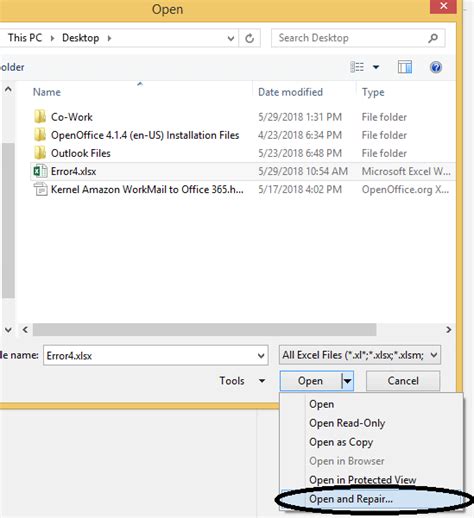The width and height of the screenshot is (474, 518).
Task: Click the navigation pane scroll up arrow
Action: tap(8, 89)
